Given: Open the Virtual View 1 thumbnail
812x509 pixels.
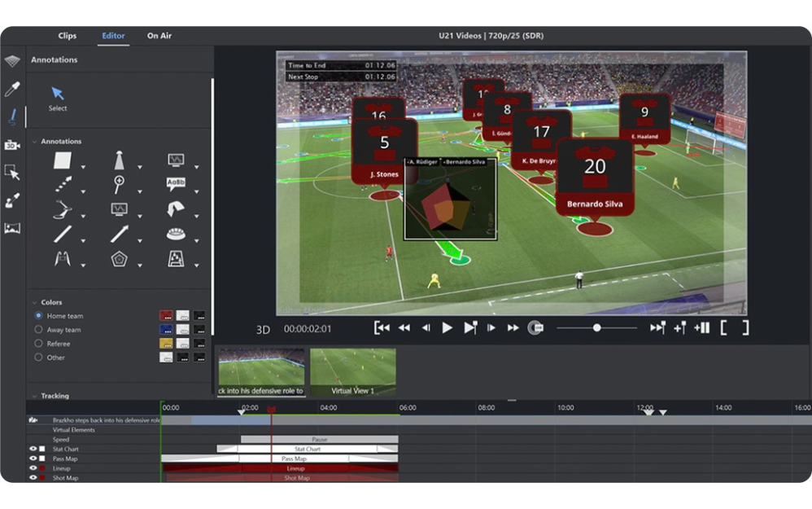Looking at the screenshot, I should click(352, 371).
